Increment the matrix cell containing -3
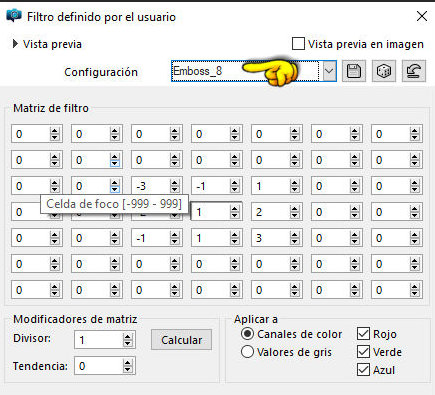 click(175, 183)
